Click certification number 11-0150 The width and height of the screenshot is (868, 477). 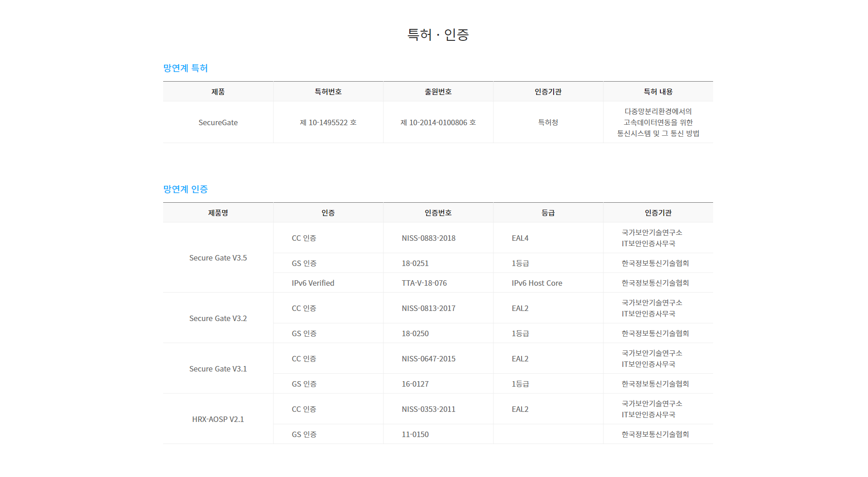pyautogui.click(x=415, y=434)
